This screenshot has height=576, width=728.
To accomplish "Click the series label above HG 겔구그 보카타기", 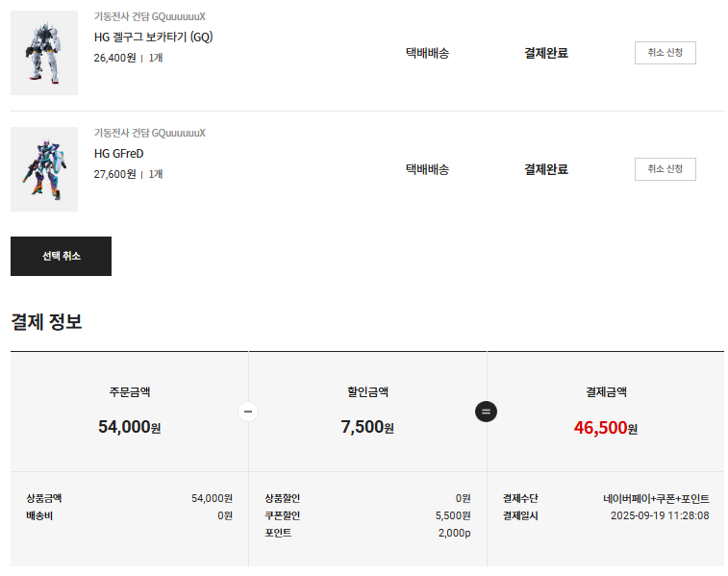I will coord(149,16).
